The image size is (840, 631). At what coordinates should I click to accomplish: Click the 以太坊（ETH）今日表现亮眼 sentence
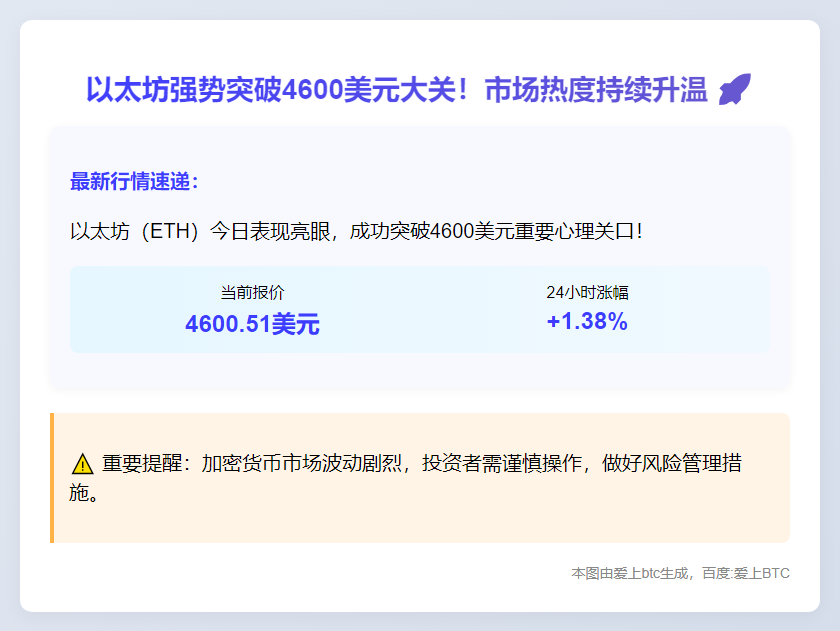200,231
